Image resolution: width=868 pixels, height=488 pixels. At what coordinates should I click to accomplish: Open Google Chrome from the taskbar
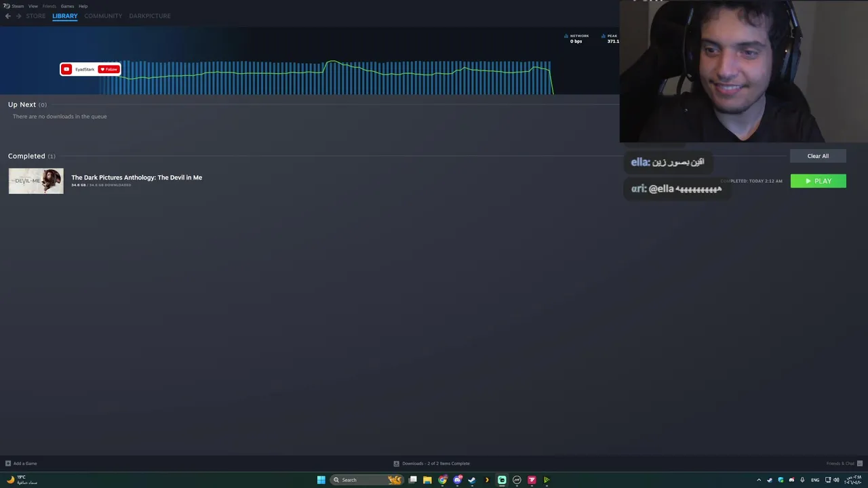442,480
